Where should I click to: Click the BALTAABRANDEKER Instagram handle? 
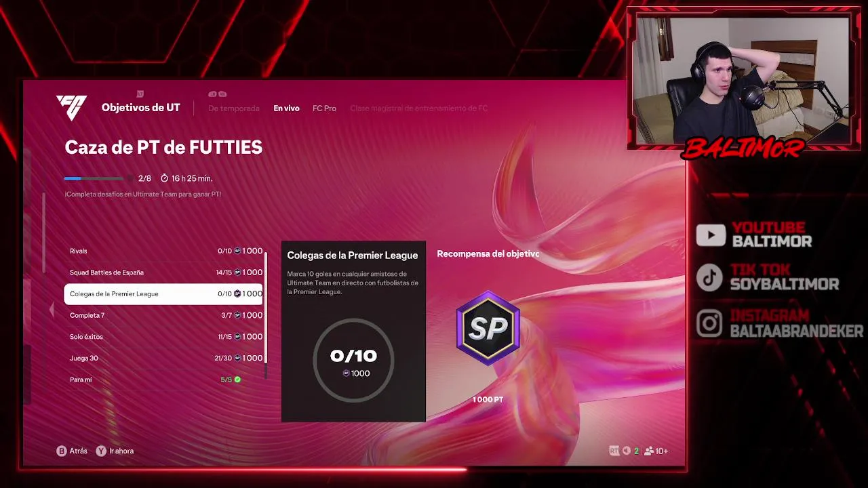[797, 331]
